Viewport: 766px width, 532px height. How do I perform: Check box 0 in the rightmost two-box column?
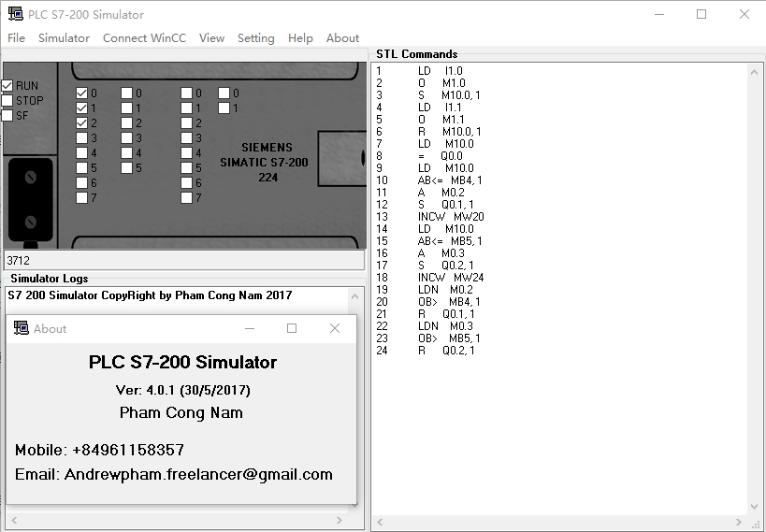pos(224,93)
